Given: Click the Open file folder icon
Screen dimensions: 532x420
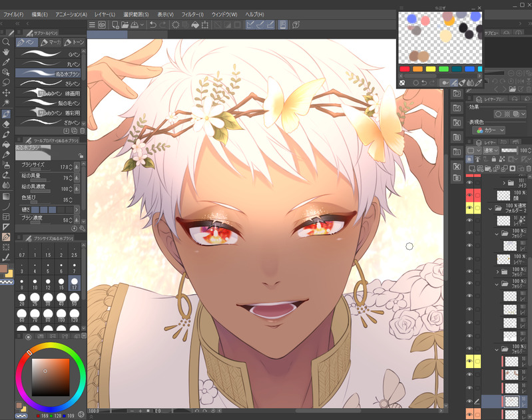Looking at the screenshot, I should (x=125, y=25).
